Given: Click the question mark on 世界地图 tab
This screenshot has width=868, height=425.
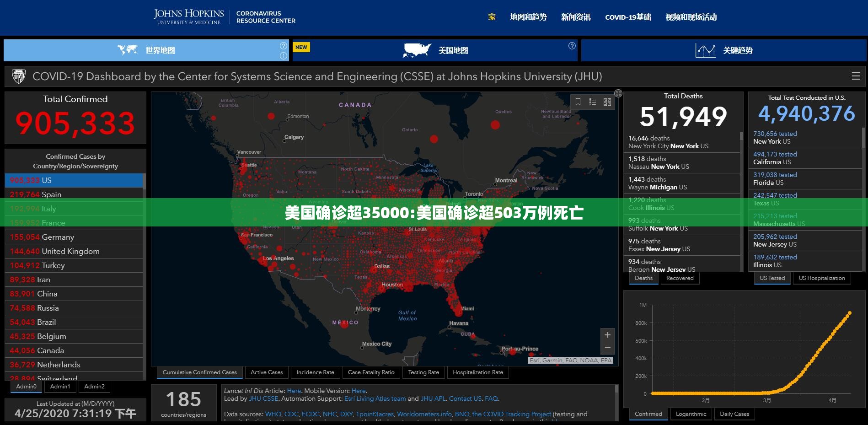Looking at the screenshot, I should pos(284,46).
